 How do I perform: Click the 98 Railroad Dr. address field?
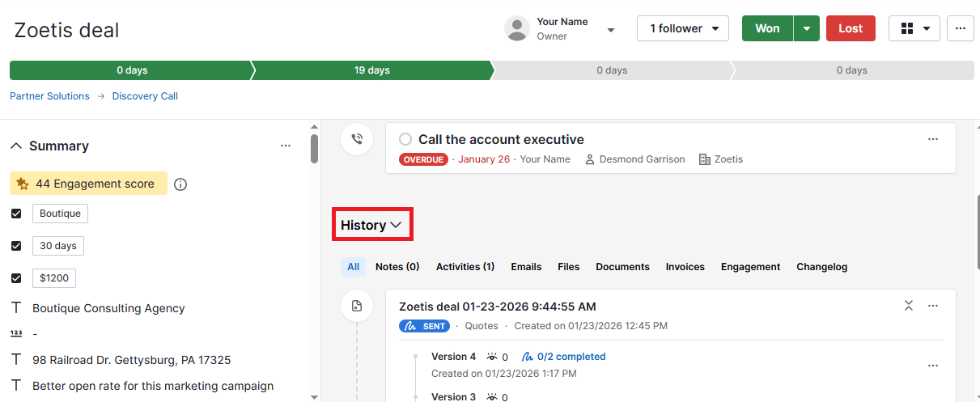(x=132, y=360)
